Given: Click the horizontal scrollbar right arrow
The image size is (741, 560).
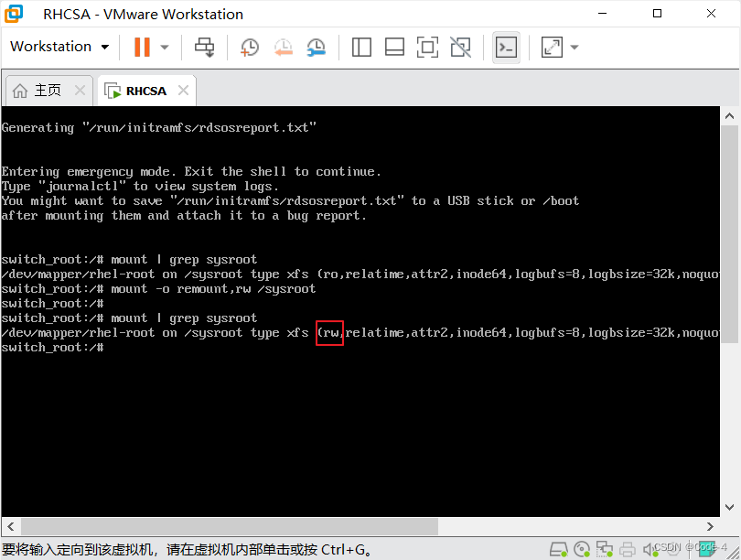Looking at the screenshot, I should pos(710,526).
